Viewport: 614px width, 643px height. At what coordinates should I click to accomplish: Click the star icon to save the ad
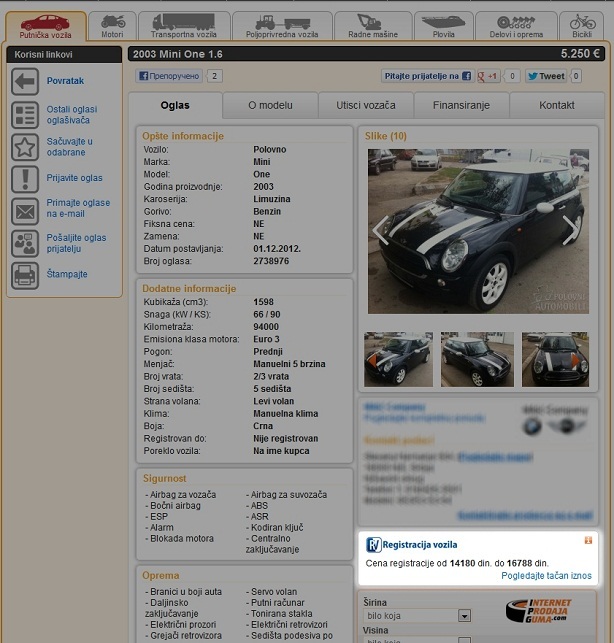(x=25, y=147)
